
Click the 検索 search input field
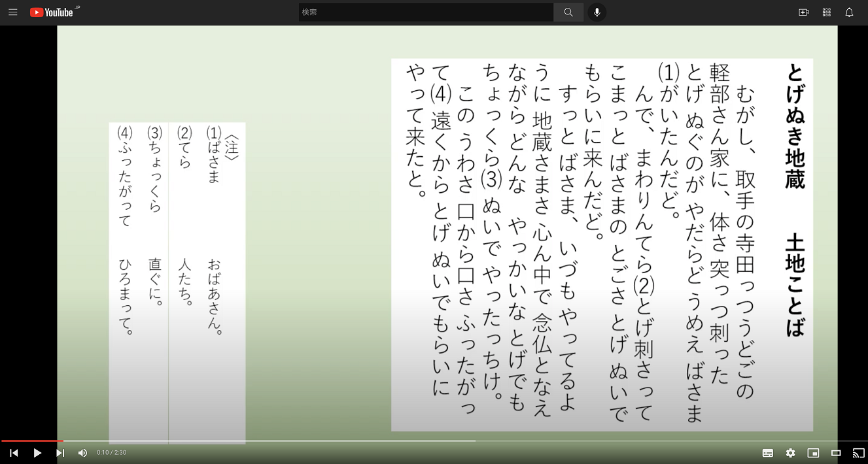pyautogui.click(x=426, y=12)
